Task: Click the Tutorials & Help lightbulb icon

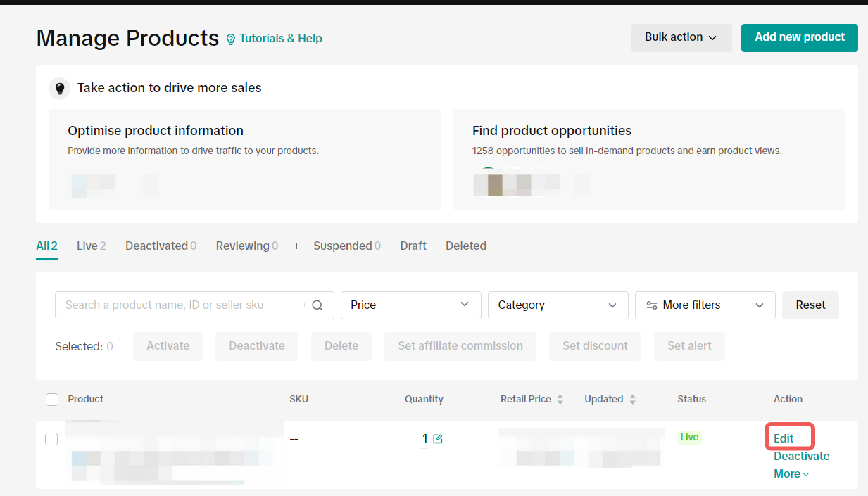Action: (231, 39)
